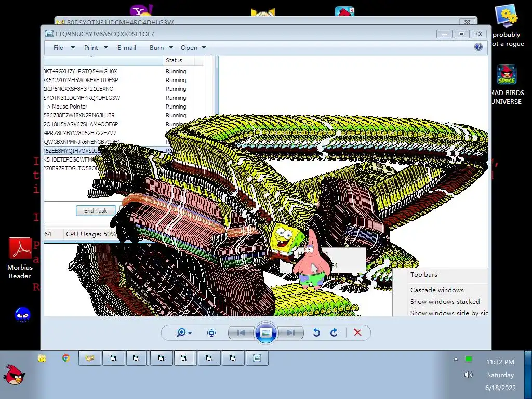
Task: Delete the picture with red X
Action: click(x=357, y=332)
